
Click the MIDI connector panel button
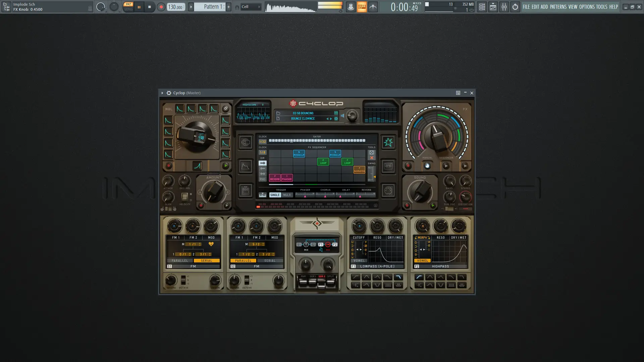click(388, 191)
